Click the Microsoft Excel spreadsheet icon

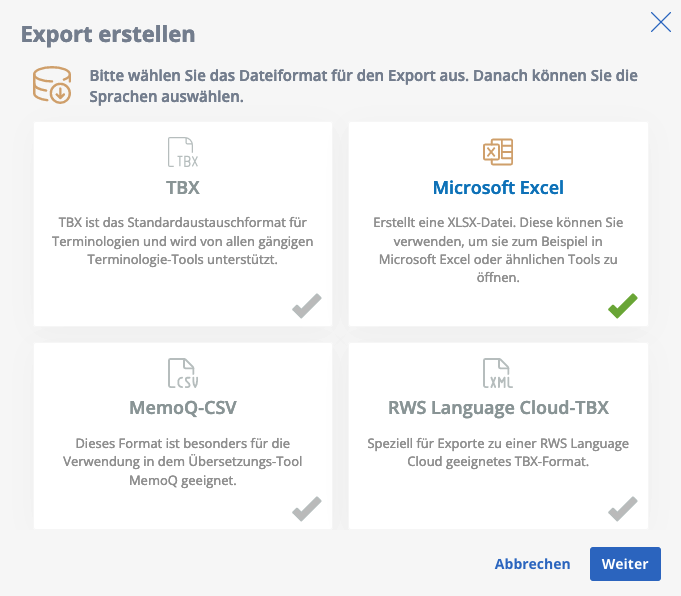(x=498, y=152)
